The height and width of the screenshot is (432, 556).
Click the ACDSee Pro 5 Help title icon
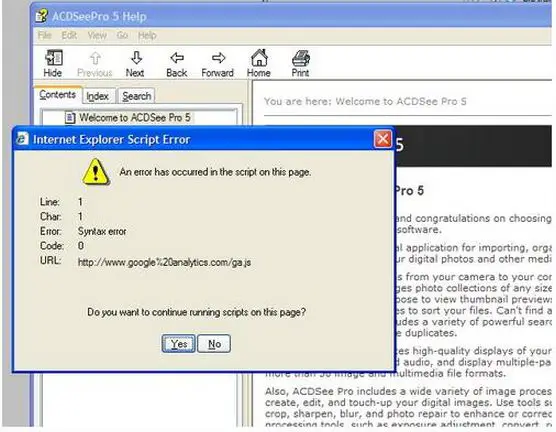(41, 16)
